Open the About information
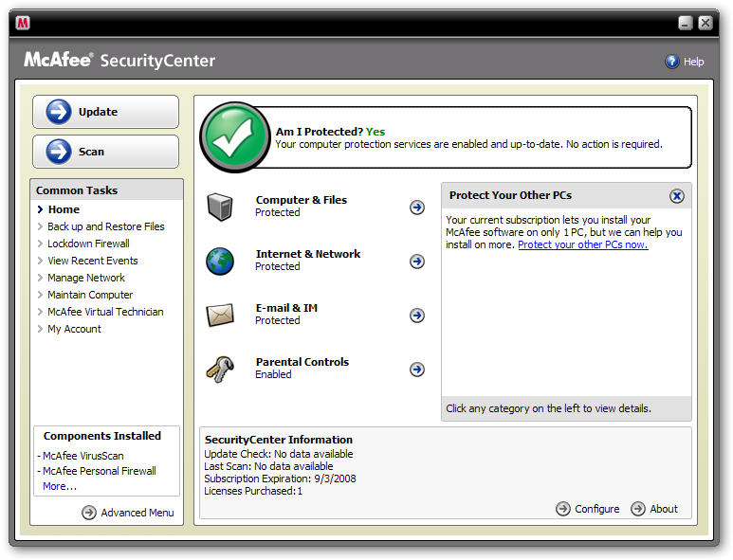The height and width of the screenshot is (560, 733). click(x=654, y=509)
